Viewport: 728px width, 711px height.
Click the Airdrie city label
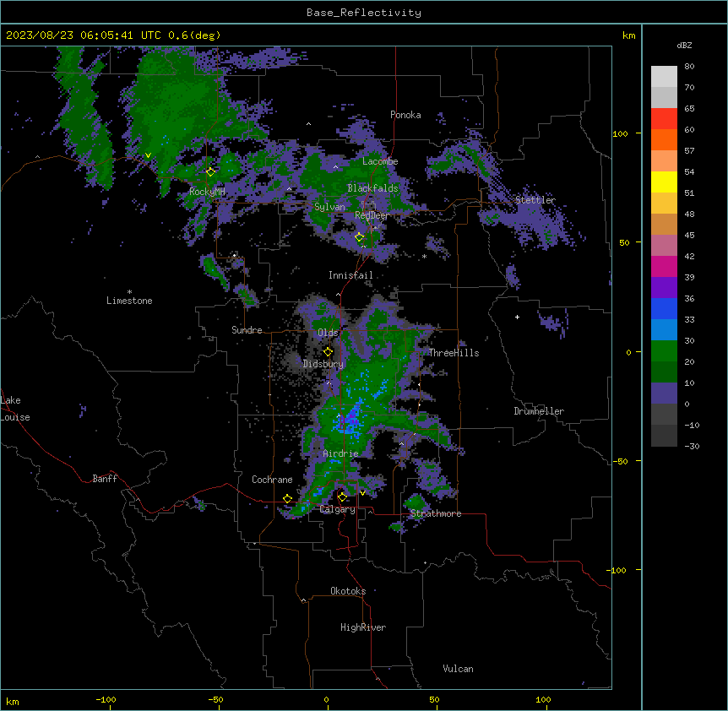(340, 453)
